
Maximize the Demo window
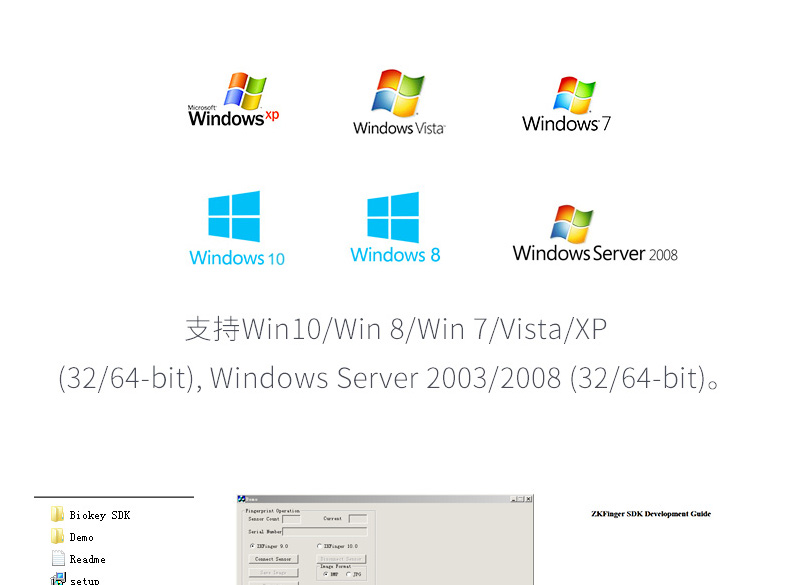point(521,499)
